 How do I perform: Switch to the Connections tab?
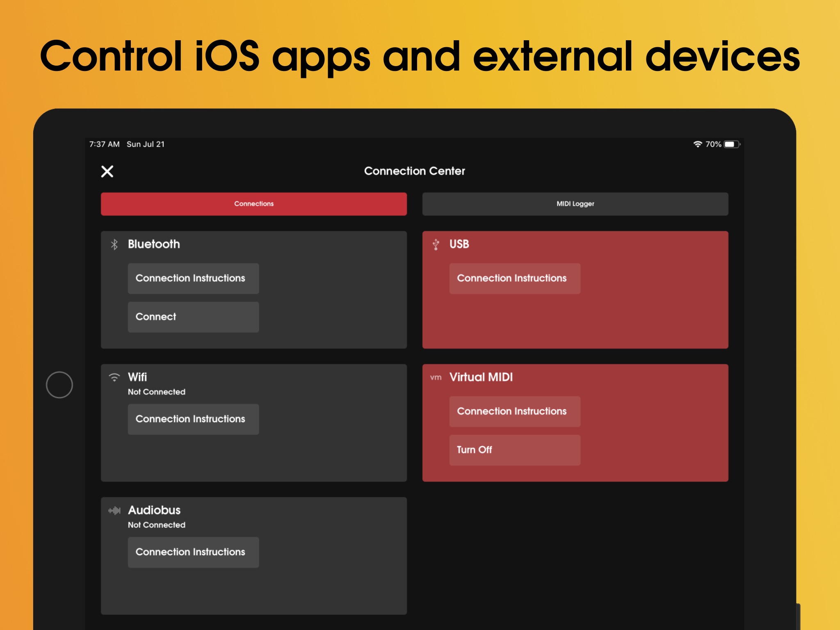pos(254,204)
